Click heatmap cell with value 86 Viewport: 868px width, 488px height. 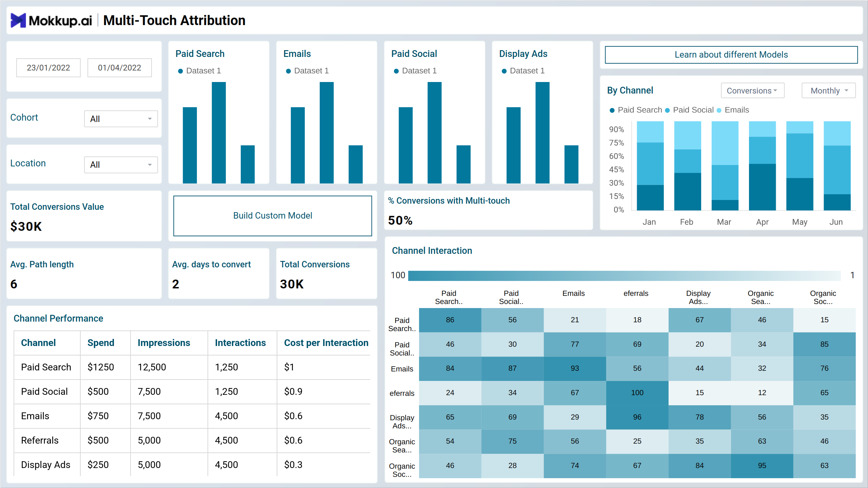[450, 320]
